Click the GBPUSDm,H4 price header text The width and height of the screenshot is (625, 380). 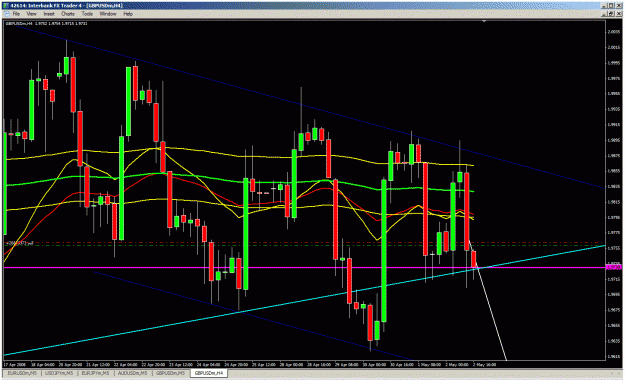click(x=46, y=23)
